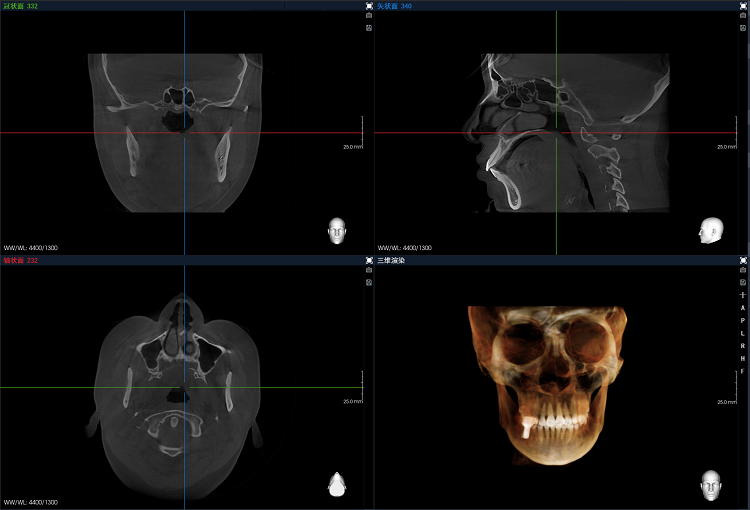Switch the 3D model to left (L) view
This screenshot has width=750, height=510.
(743, 333)
